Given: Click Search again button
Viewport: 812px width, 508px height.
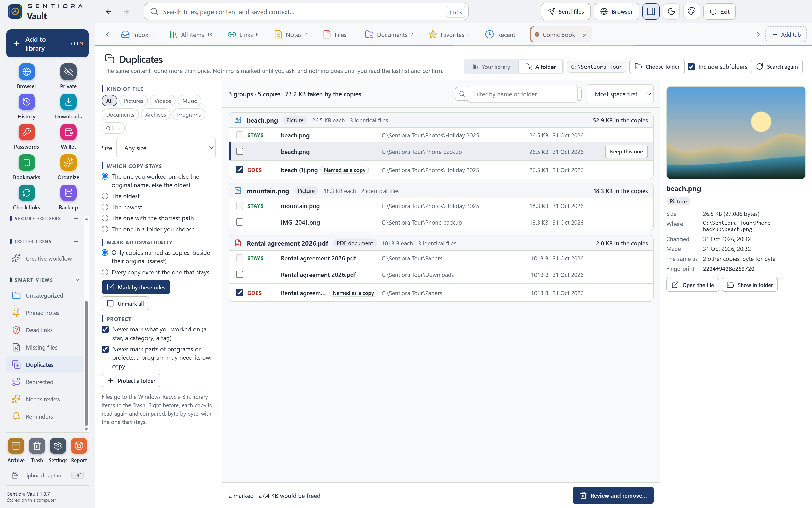Looking at the screenshot, I should point(776,67).
